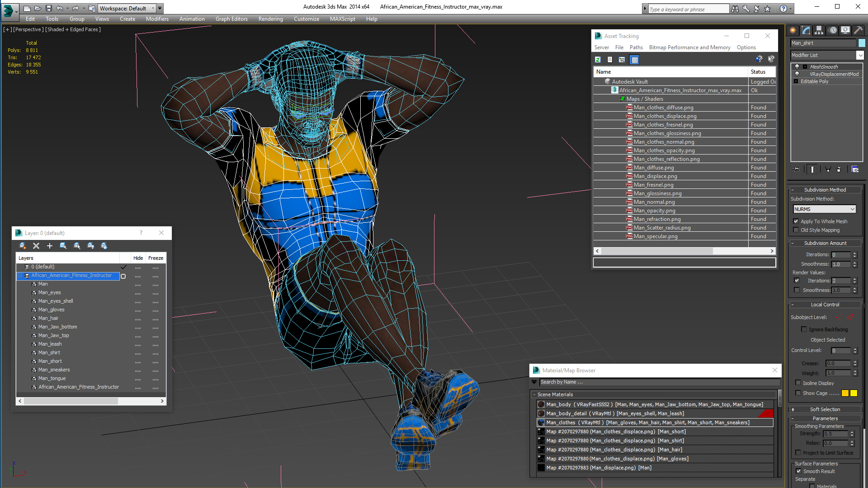Screen dimensions: 868x488
Task: Open the Rendering menu item
Action: (x=269, y=19)
